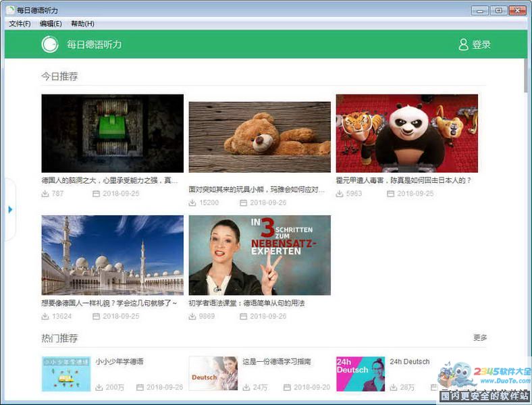The height and width of the screenshot is (405, 532).
Task: Select the 24h Deutsch title text
Action: coord(410,362)
